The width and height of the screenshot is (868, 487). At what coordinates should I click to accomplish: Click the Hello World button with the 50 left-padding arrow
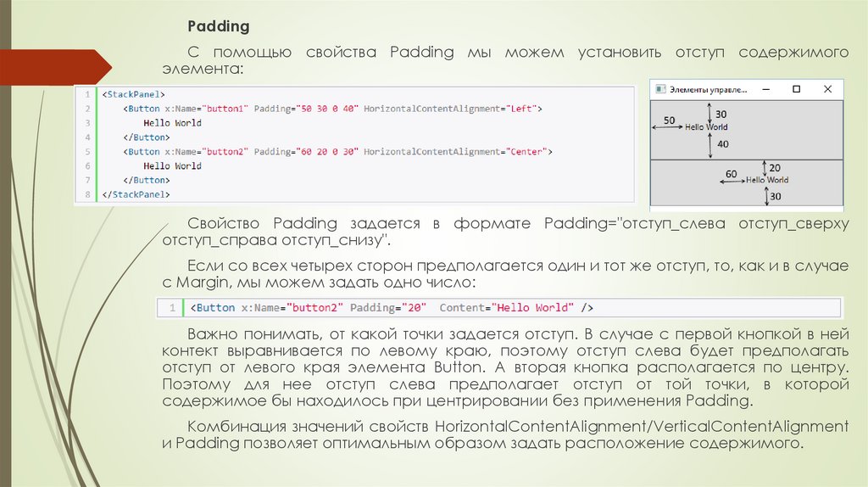click(747, 130)
